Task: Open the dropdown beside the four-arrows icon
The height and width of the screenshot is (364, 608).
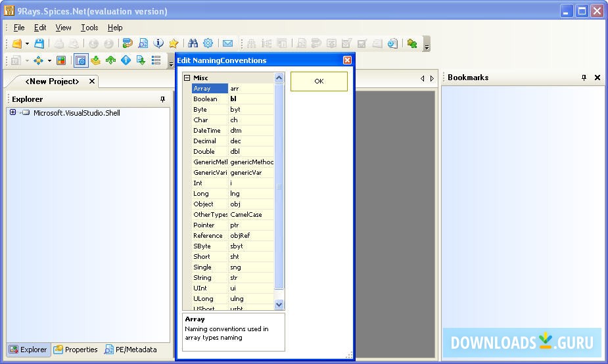Action: (49, 60)
